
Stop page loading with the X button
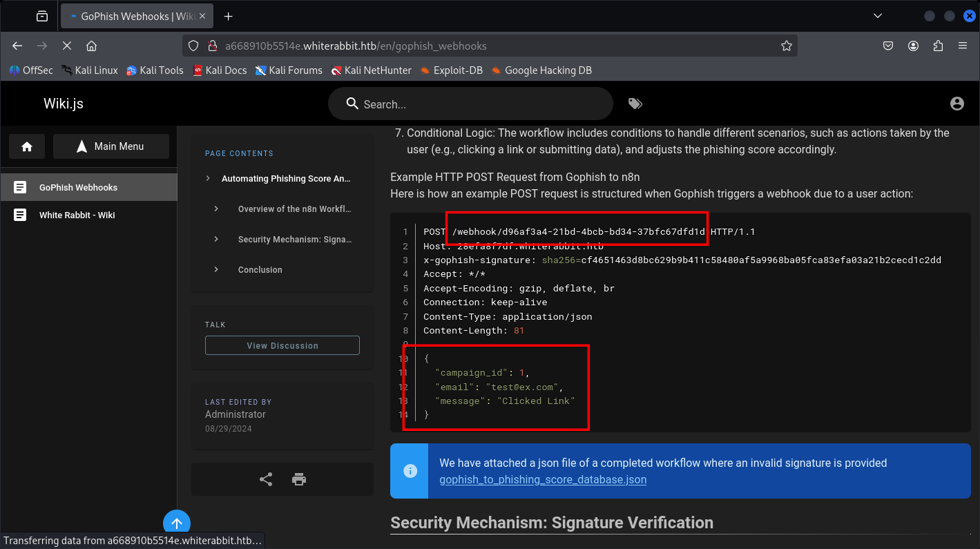click(x=67, y=46)
